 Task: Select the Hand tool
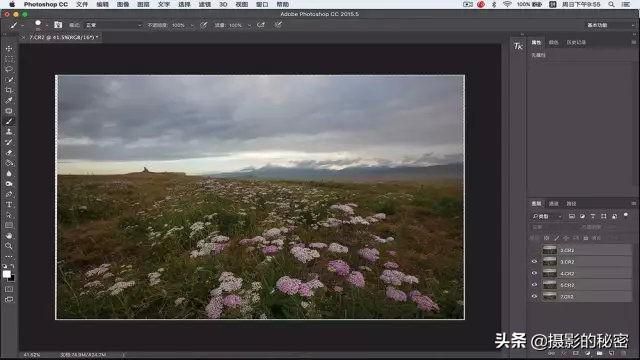[9, 236]
